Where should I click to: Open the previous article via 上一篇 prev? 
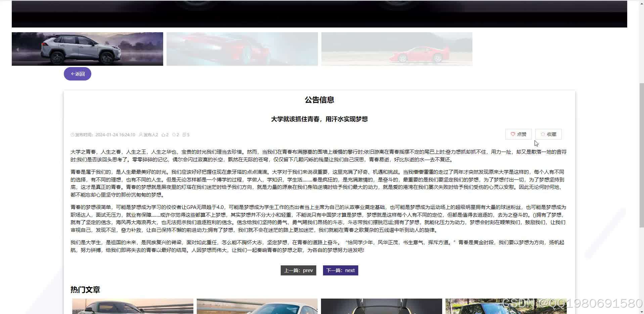[x=298, y=270]
